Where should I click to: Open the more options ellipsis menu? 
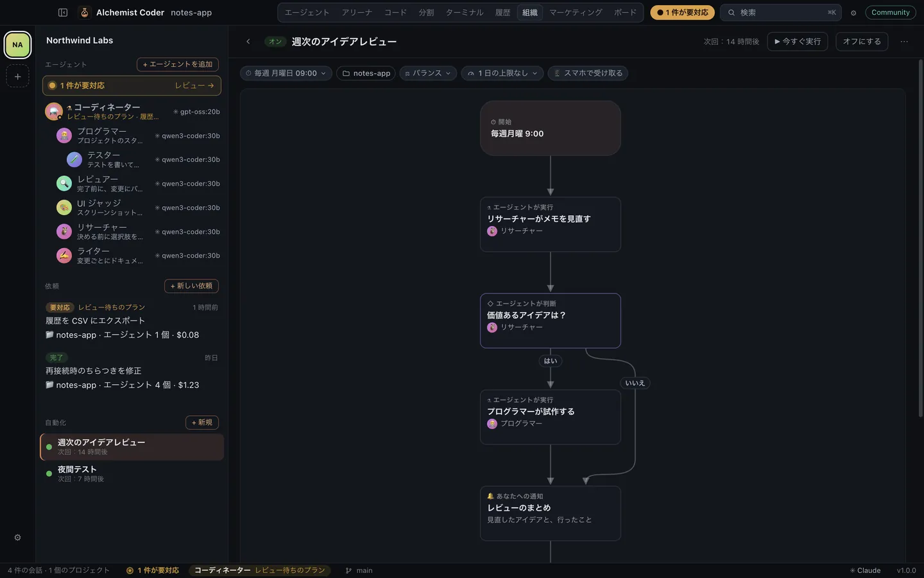(x=904, y=42)
